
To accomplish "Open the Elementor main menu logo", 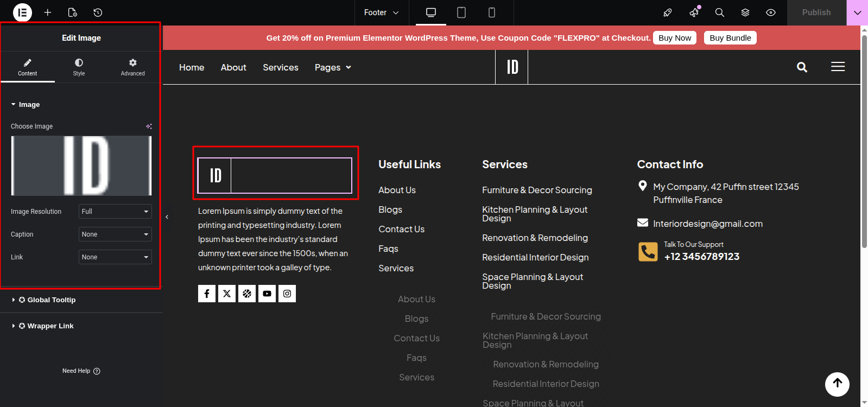I will 22,12.
